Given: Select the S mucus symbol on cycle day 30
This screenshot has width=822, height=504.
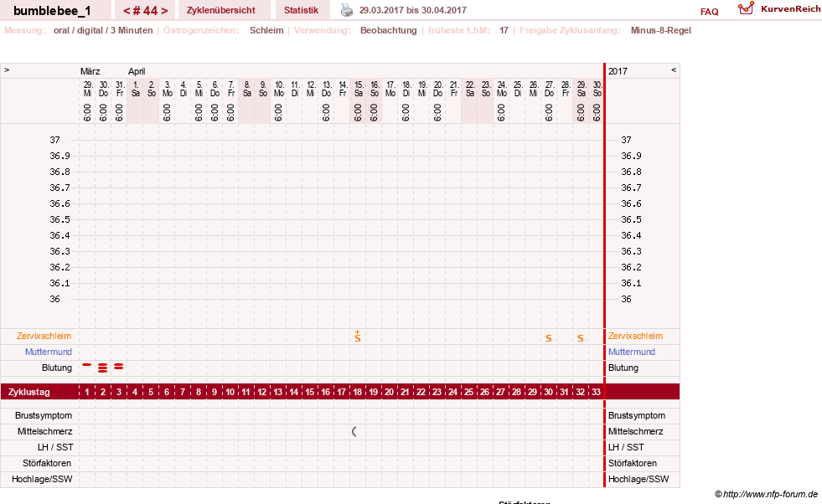Looking at the screenshot, I should 548,338.
